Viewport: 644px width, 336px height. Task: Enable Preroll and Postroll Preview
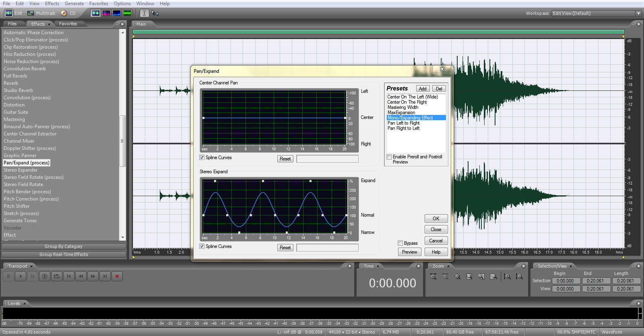[389, 157]
